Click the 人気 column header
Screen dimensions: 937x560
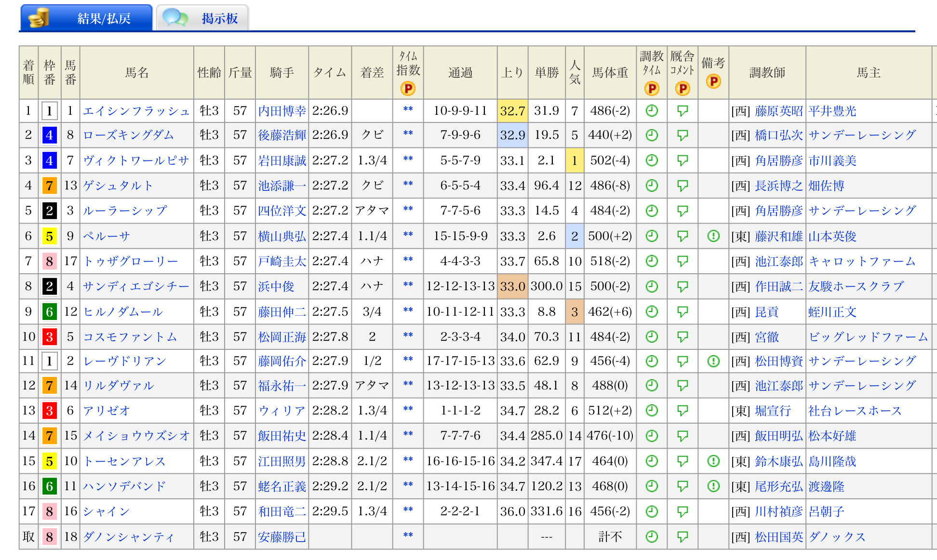tap(575, 72)
